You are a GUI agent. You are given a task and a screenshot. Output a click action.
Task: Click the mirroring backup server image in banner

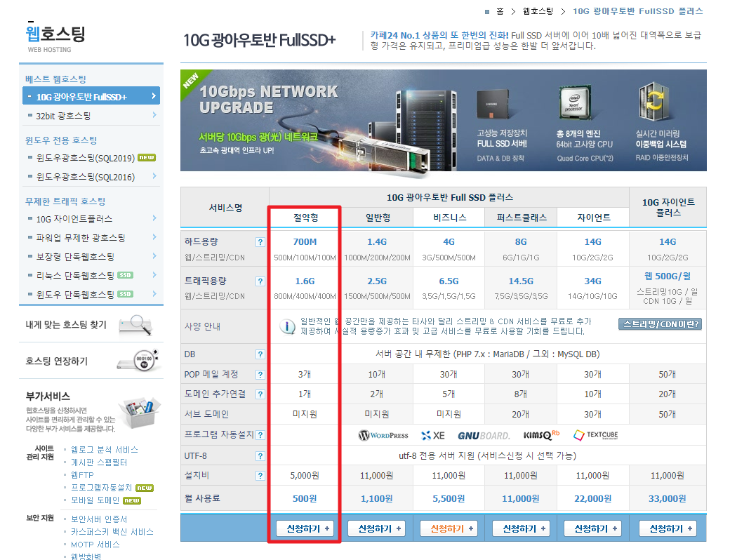[x=653, y=101]
